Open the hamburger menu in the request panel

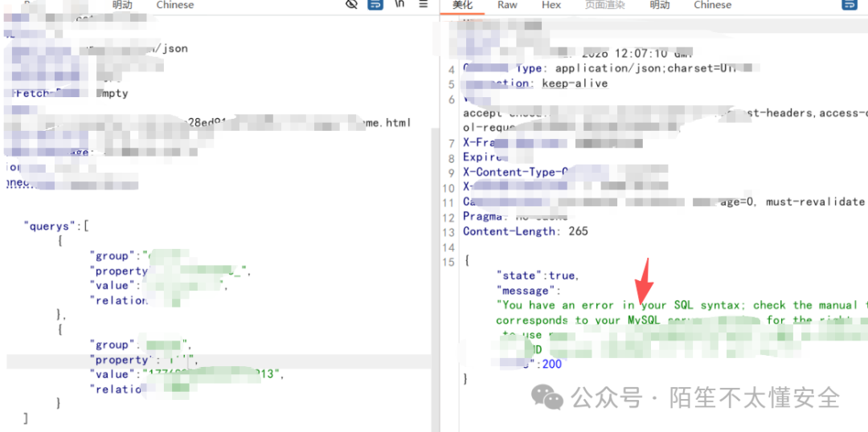click(424, 5)
